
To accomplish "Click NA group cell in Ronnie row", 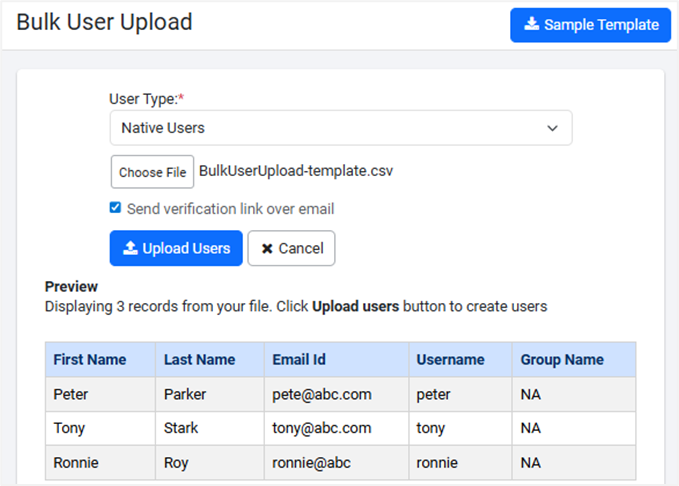I will [574, 463].
